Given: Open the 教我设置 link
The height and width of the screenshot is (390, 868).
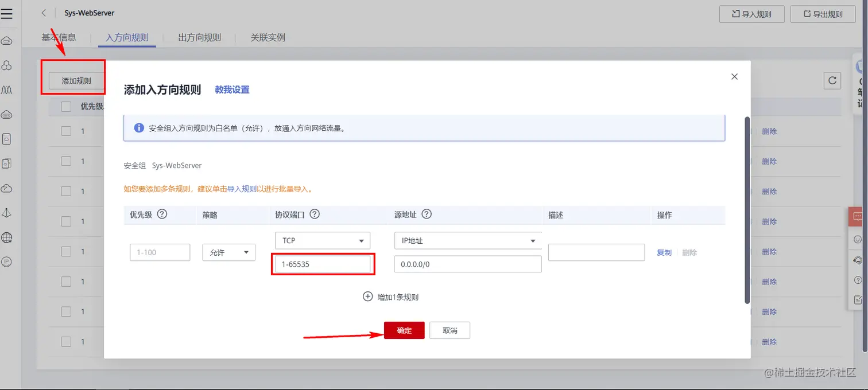Looking at the screenshot, I should pos(232,89).
